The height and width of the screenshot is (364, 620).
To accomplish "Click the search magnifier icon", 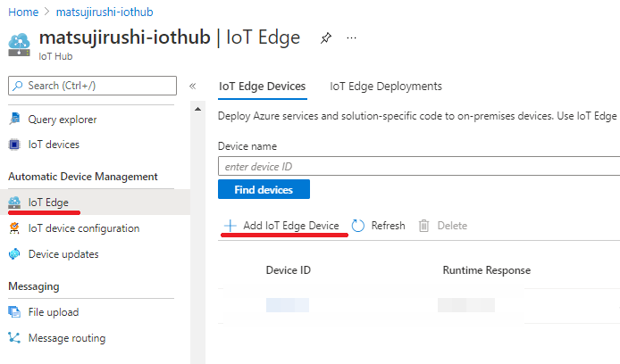I will (18, 86).
